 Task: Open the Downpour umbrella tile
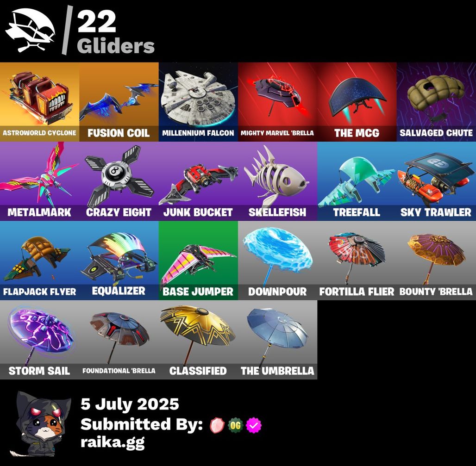[x=277, y=261]
